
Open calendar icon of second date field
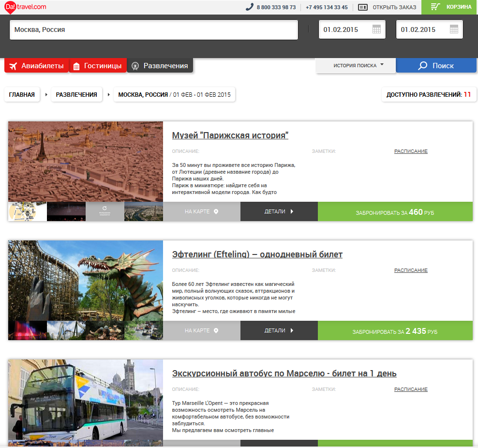click(454, 30)
